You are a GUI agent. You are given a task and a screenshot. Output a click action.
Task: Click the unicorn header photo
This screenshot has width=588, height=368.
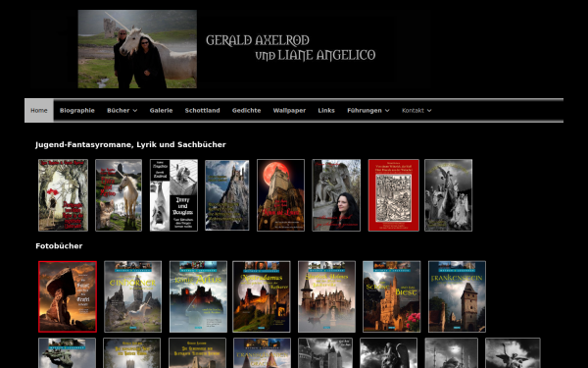[x=137, y=49]
